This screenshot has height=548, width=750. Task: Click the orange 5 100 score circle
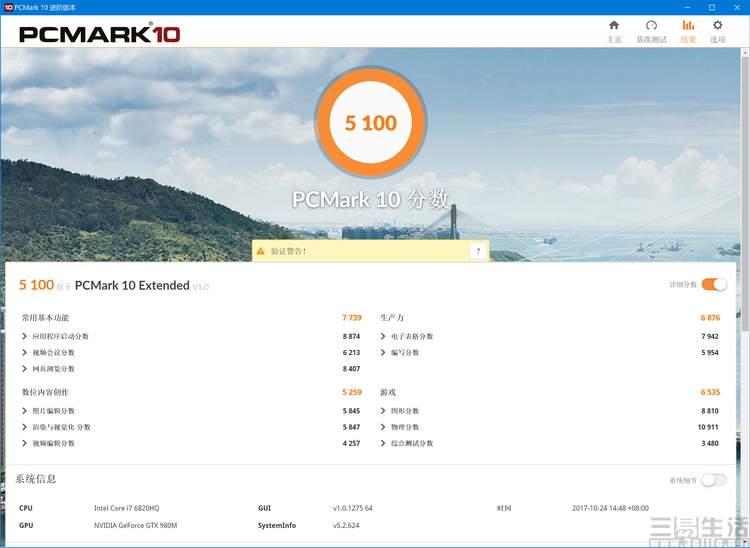click(x=371, y=122)
